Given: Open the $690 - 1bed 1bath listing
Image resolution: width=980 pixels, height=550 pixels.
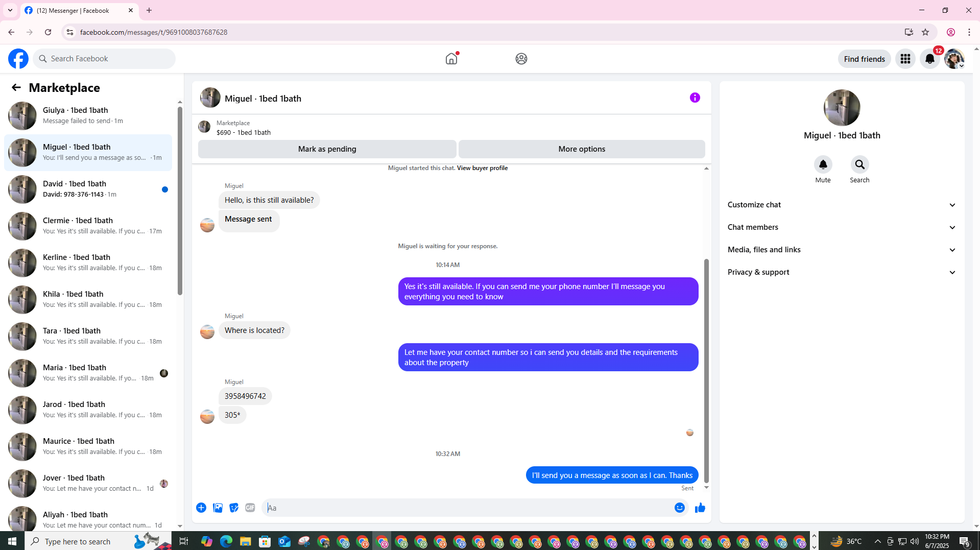Looking at the screenshot, I should point(244,132).
